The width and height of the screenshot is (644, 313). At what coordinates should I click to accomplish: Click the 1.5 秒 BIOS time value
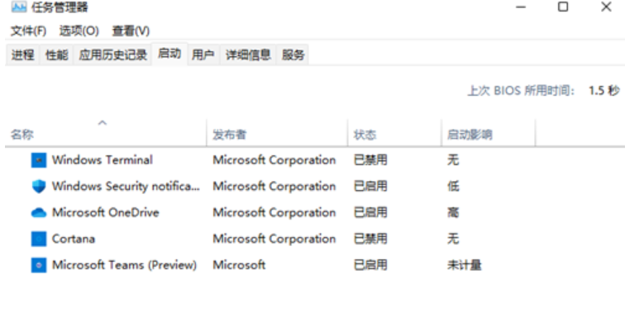(x=604, y=91)
